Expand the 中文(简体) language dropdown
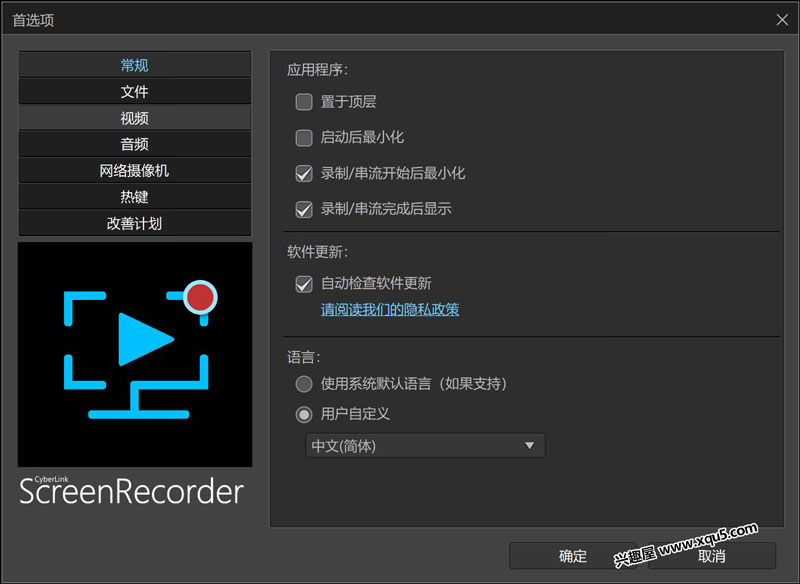800x584 pixels. point(425,446)
